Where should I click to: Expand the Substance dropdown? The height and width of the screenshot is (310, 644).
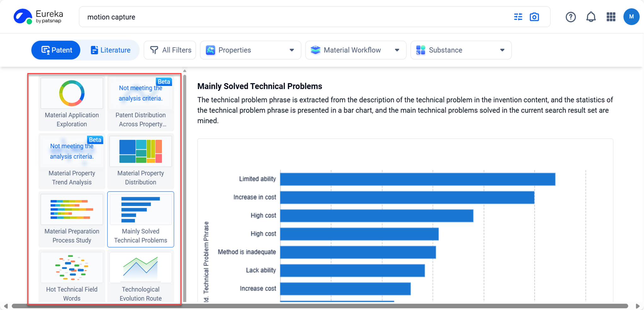[x=461, y=50]
